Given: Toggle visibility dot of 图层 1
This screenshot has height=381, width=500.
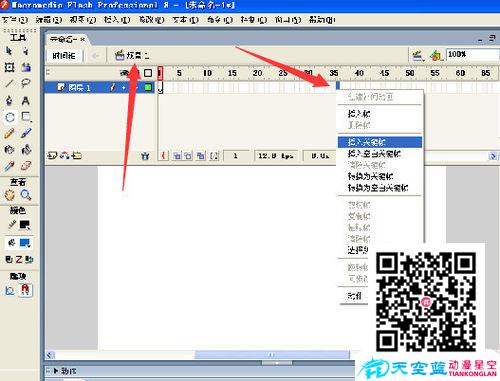Looking at the screenshot, I should (124, 88).
